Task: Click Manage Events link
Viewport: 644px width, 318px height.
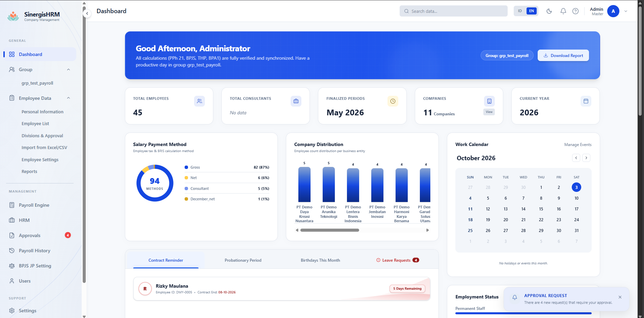Action: 578,145
